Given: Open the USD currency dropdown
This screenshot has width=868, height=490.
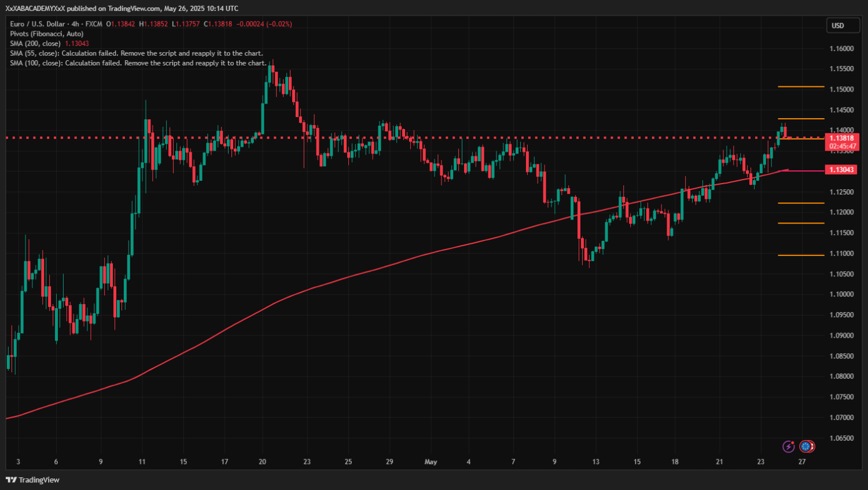Looking at the screenshot, I should 841,25.
